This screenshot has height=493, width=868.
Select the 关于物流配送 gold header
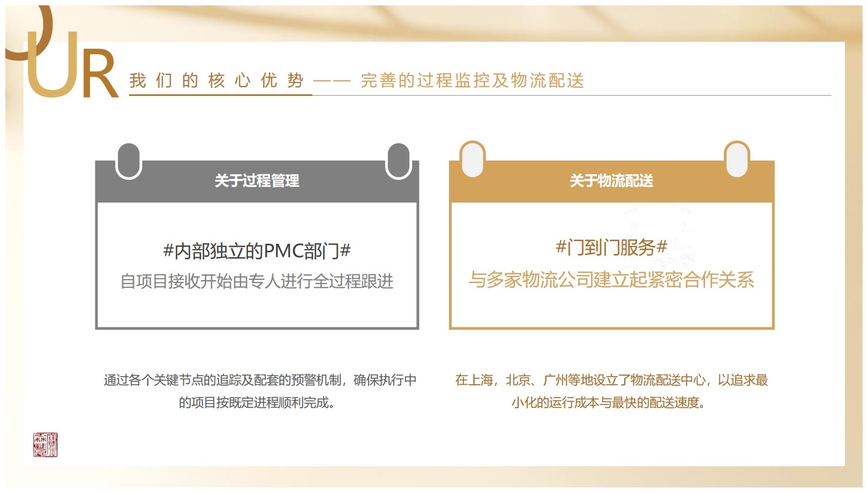[x=611, y=181]
